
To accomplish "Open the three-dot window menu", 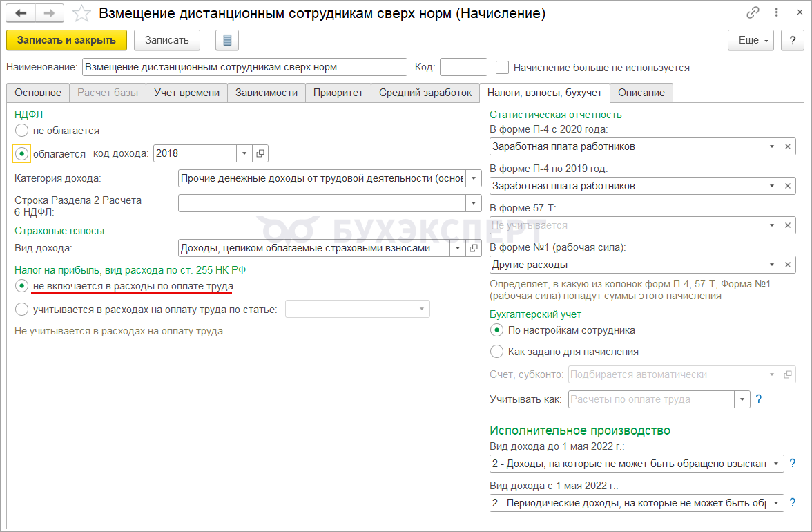I will click(776, 12).
